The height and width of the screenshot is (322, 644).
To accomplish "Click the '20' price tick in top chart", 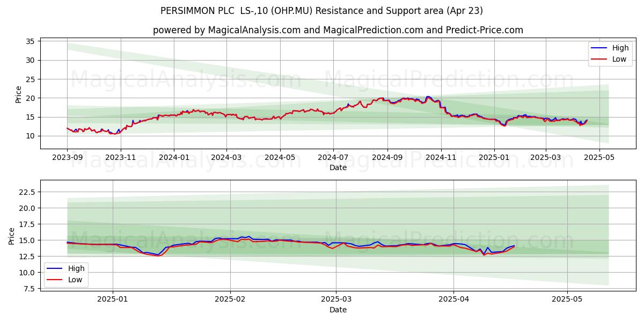I will 30,98.
